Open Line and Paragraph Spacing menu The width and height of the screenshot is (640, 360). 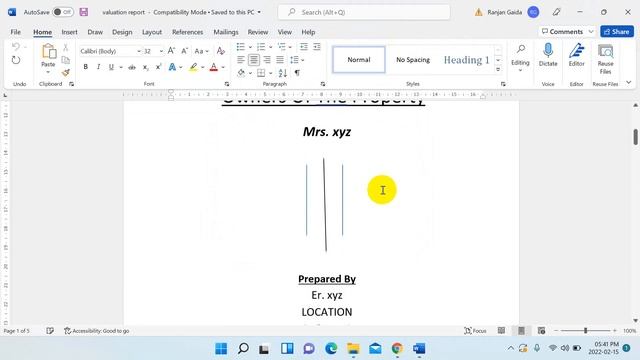(x=297, y=60)
